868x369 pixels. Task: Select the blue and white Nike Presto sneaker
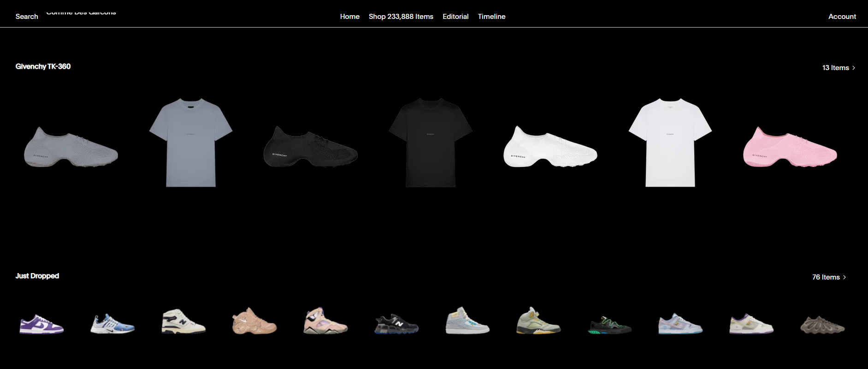[112, 324]
